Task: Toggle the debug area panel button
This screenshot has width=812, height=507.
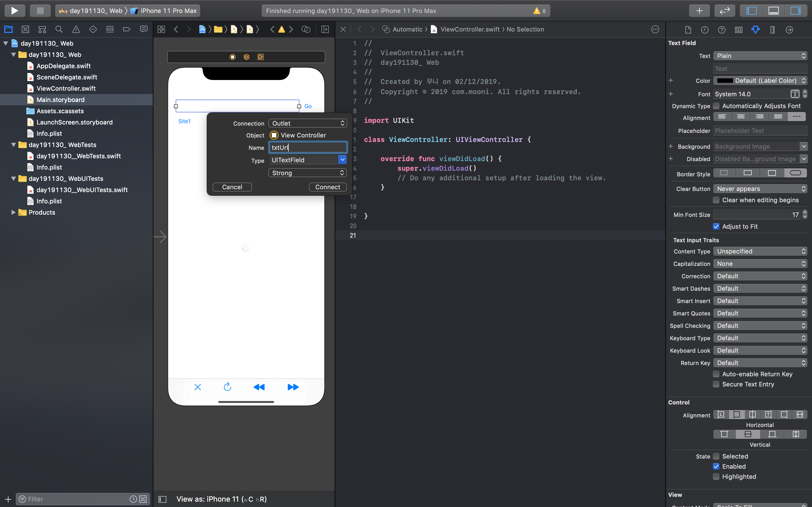Action: click(773, 11)
